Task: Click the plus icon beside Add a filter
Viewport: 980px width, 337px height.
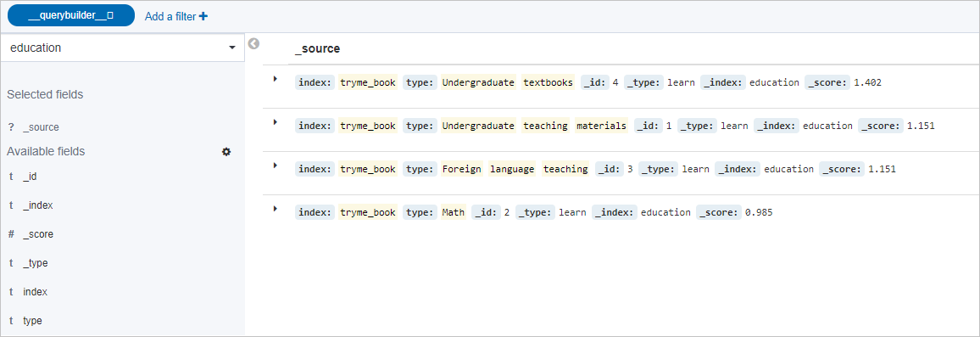Action: pyautogui.click(x=203, y=16)
